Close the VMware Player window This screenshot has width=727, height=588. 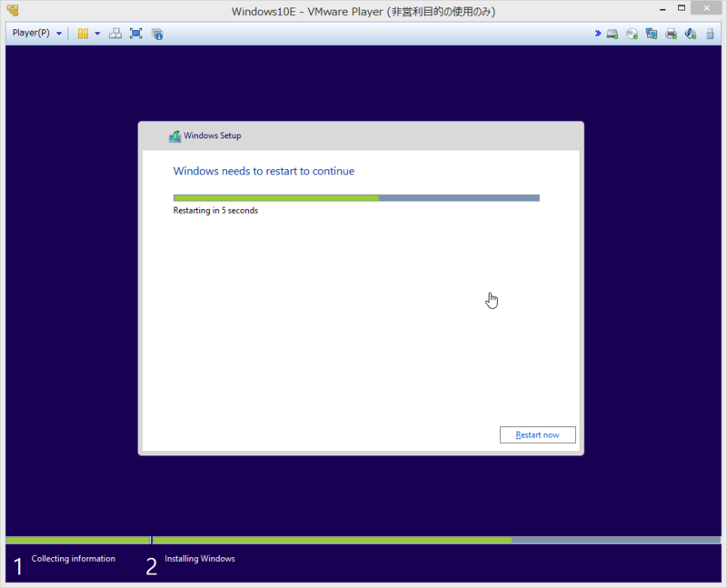click(x=706, y=8)
